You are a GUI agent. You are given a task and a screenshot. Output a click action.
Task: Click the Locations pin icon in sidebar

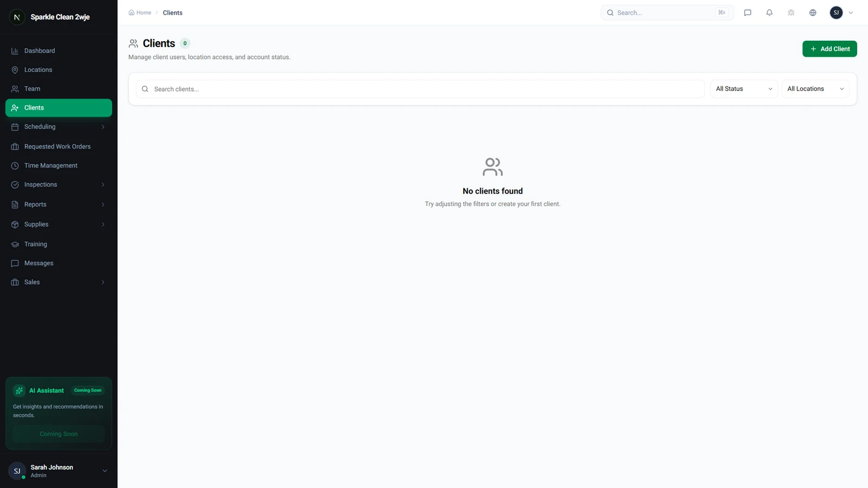pyautogui.click(x=15, y=70)
